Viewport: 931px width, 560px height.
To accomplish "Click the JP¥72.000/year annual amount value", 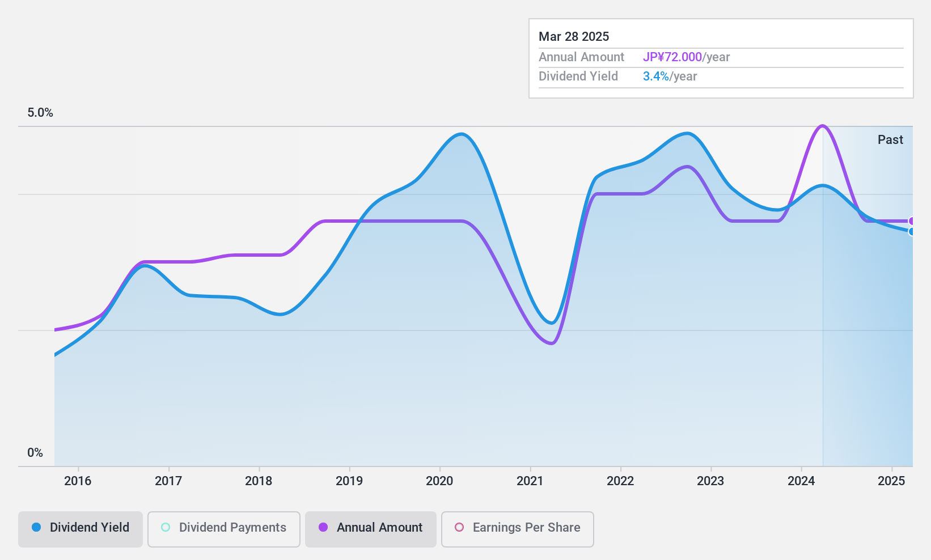I will [x=686, y=57].
